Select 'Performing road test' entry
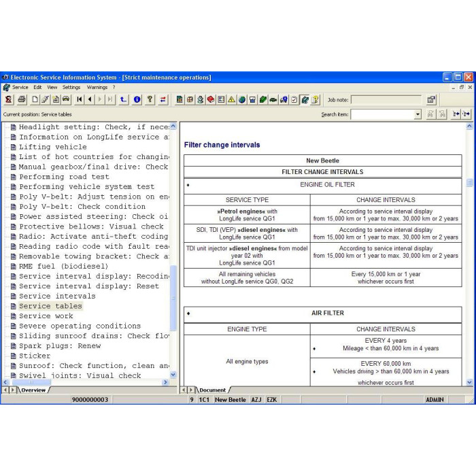 tap(64, 177)
